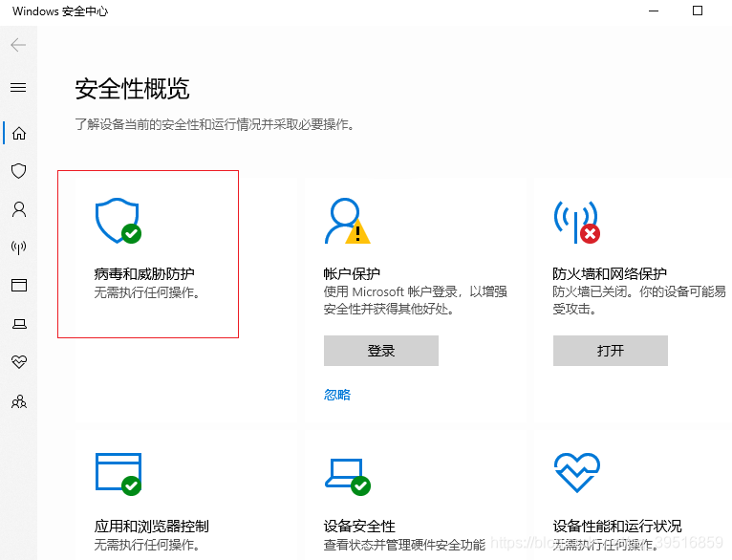
Task: Open account protection person sidebar icon
Action: pos(19,209)
